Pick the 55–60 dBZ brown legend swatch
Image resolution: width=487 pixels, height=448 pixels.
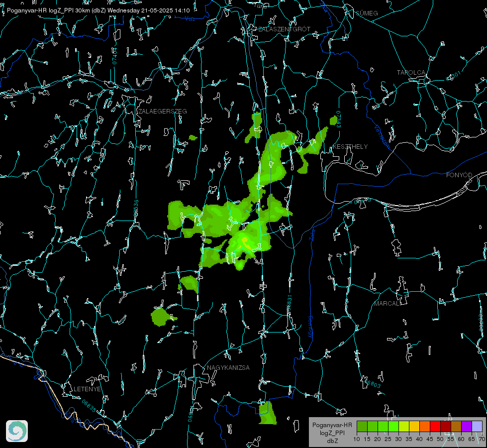pos(456,426)
